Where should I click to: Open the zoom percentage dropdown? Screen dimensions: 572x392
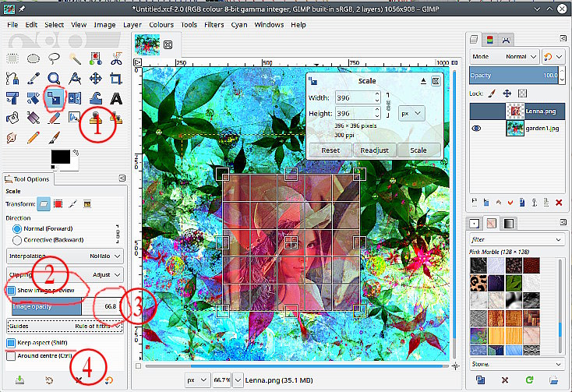point(238,380)
